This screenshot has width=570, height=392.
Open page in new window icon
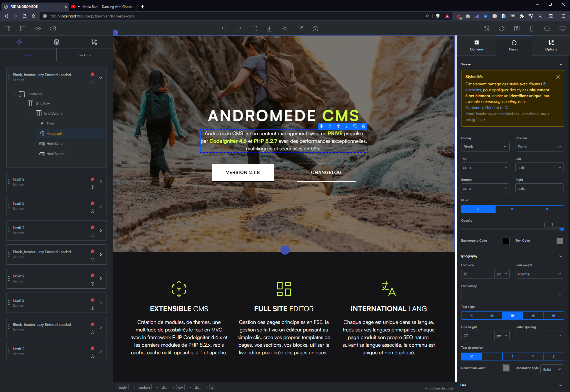click(x=300, y=28)
